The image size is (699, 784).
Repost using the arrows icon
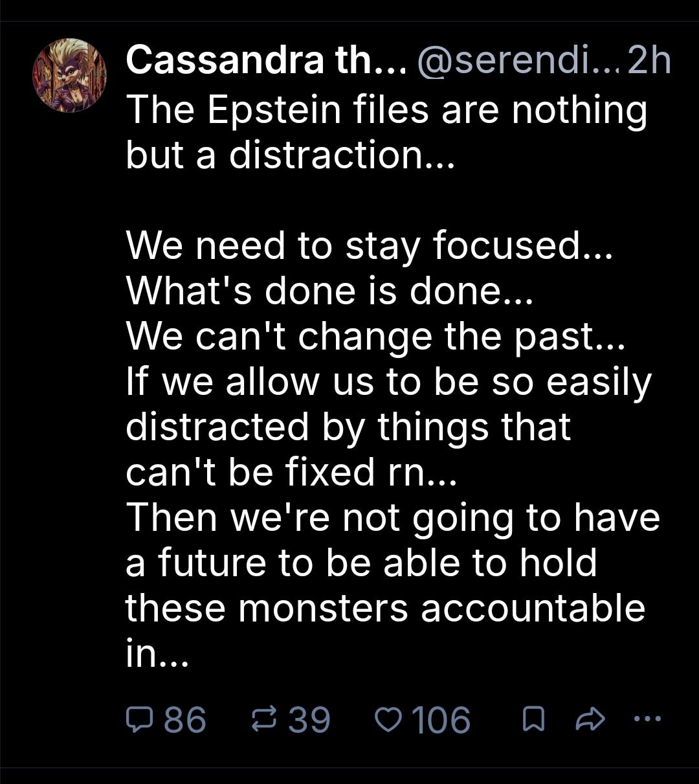point(265,719)
